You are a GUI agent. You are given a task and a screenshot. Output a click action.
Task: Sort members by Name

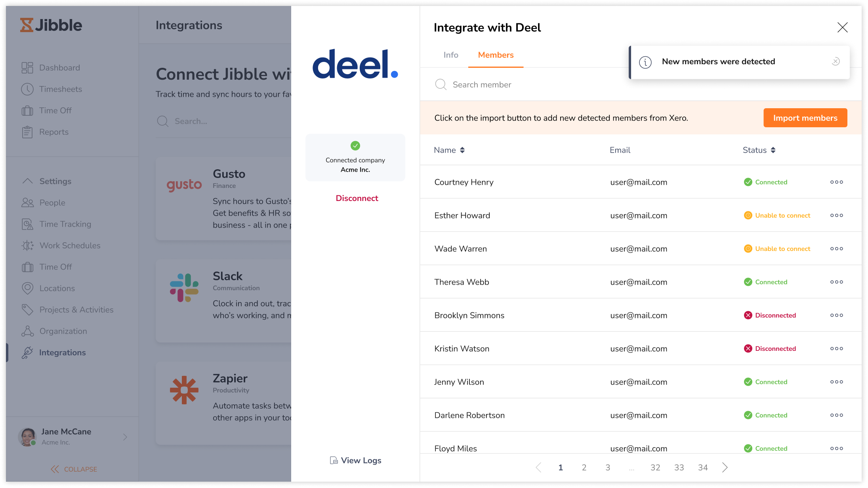pyautogui.click(x=449, y=150)
